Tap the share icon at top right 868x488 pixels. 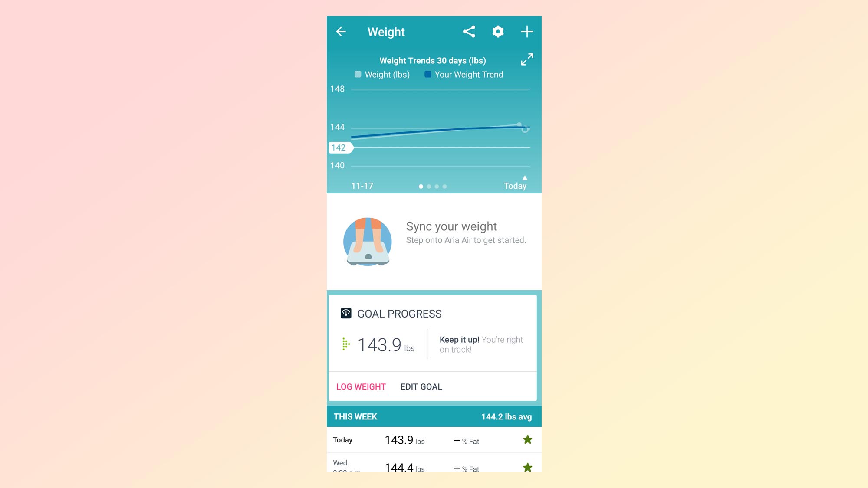[469, 32]
